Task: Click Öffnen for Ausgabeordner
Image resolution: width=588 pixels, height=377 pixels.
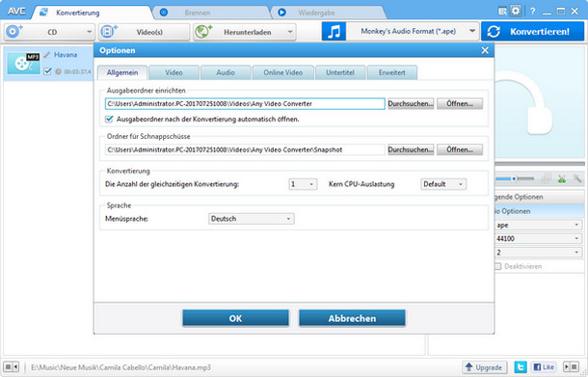Action: (460, 103)
